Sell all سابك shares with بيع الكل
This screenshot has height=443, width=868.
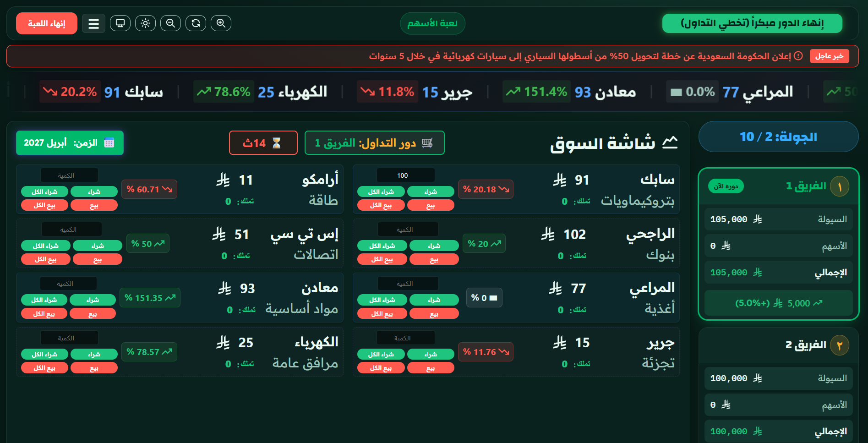381,205
